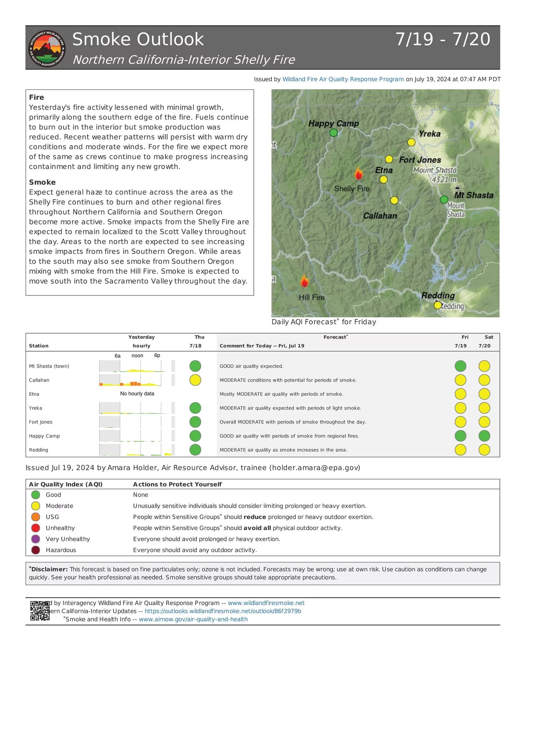
Task: Click 'GOOD air quality expected.' comment
Action: tap(251, 366)
